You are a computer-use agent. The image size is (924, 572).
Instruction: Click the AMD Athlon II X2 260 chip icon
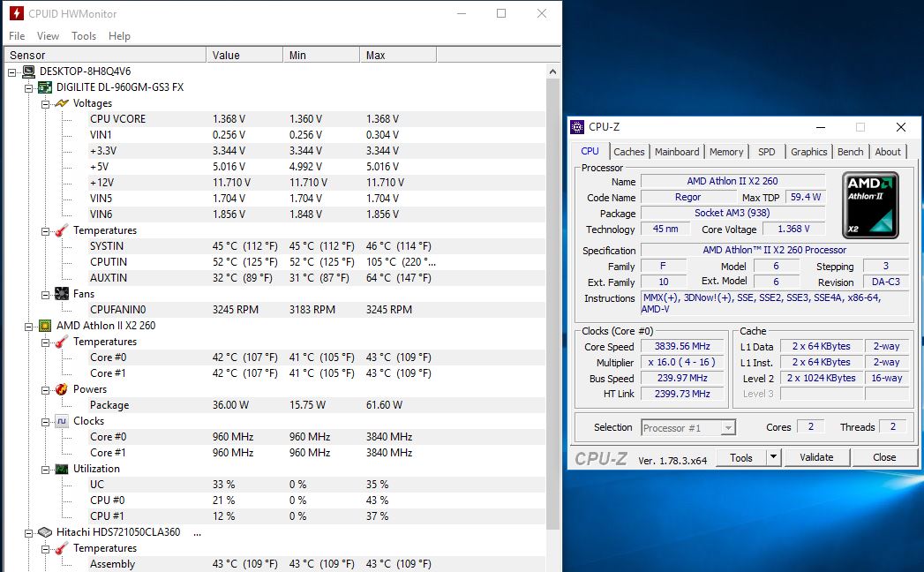point(45,326)
